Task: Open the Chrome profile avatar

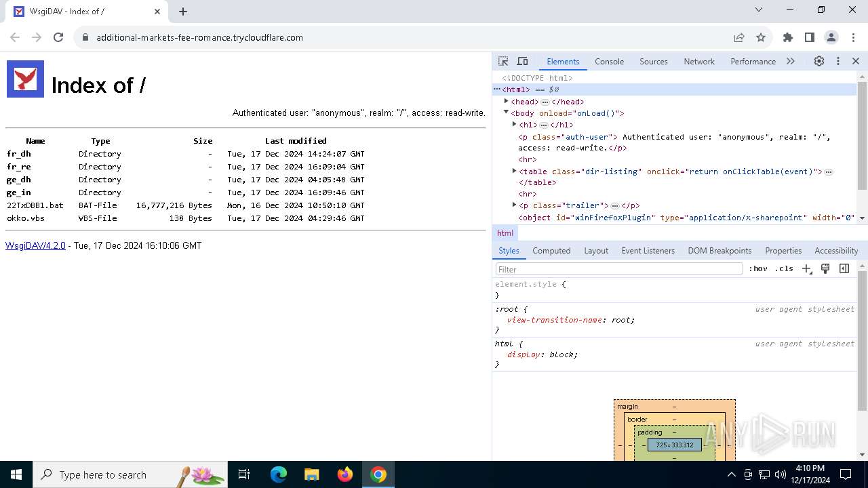Action: tap(831, 37)
